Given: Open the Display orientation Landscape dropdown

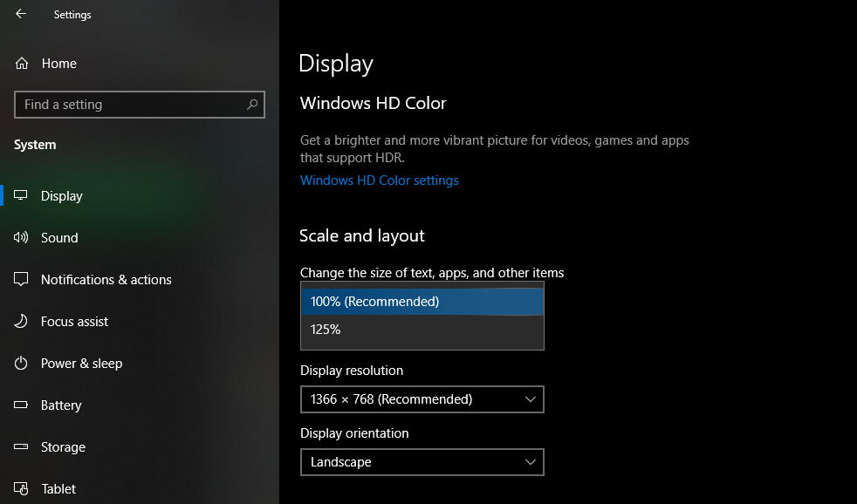Looking at the screenshot, I should [x=422, y=462].
